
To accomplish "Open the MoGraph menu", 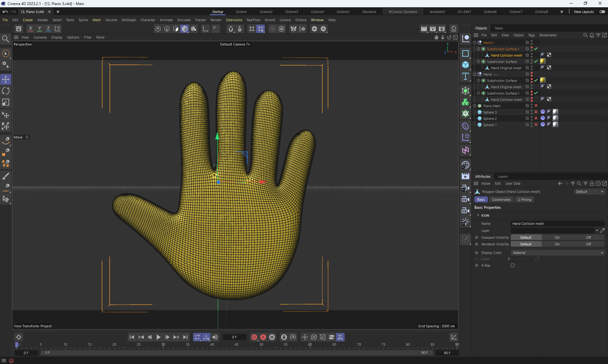I will click(x=129, y=20).
